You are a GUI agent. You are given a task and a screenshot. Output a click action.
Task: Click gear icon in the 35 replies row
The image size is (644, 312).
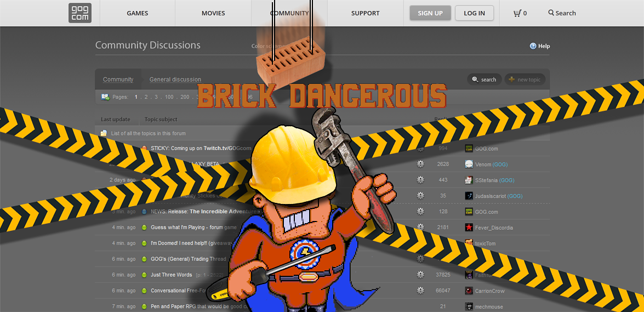coord(420,196)
